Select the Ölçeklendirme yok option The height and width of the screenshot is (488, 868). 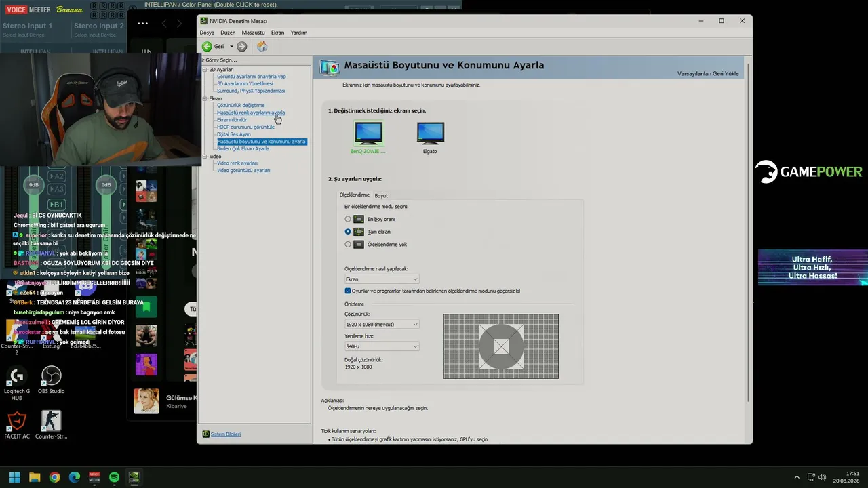348,244
